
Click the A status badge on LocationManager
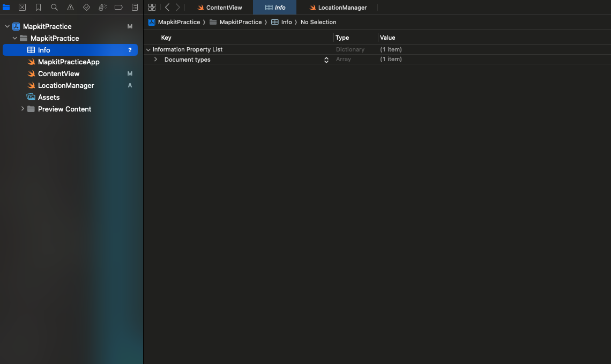coord(130,85)
